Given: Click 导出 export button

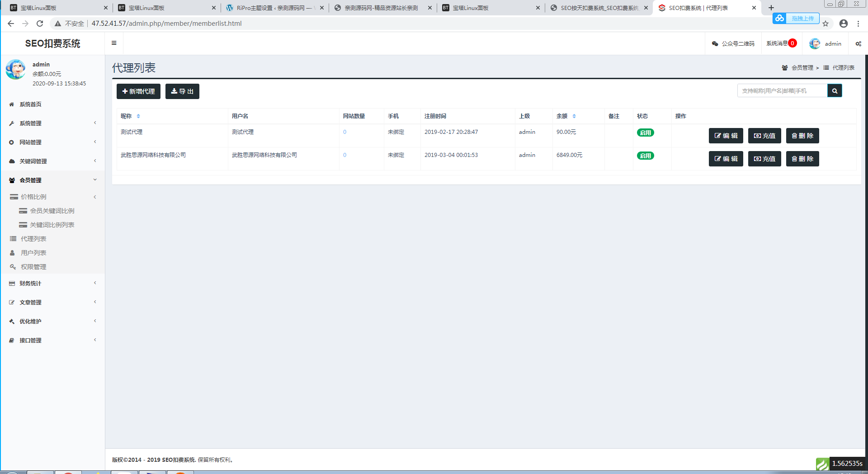Looking at the screenshot, I should click(182, 91).
